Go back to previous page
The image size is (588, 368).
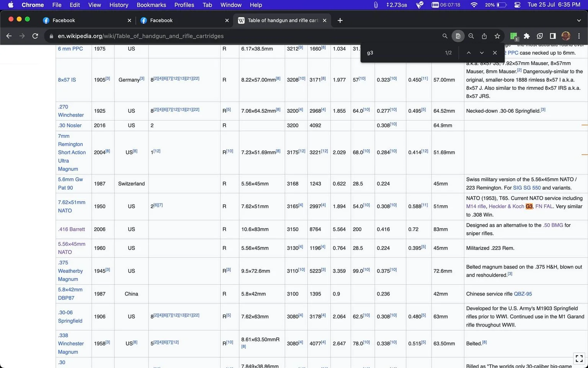[x=9, y=36]
